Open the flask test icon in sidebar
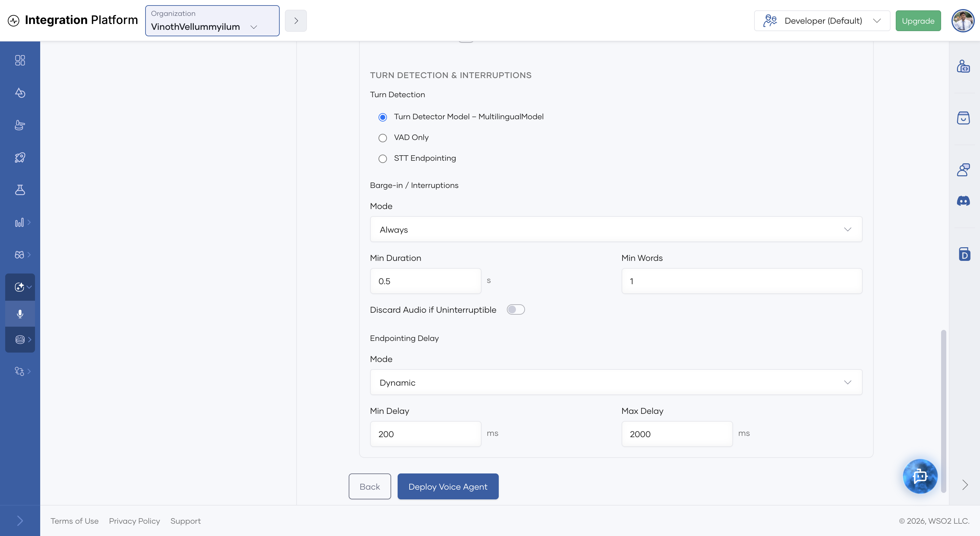The width and height of the screenshot is (980, 536). pyautogui.click(x=20, y=190)
